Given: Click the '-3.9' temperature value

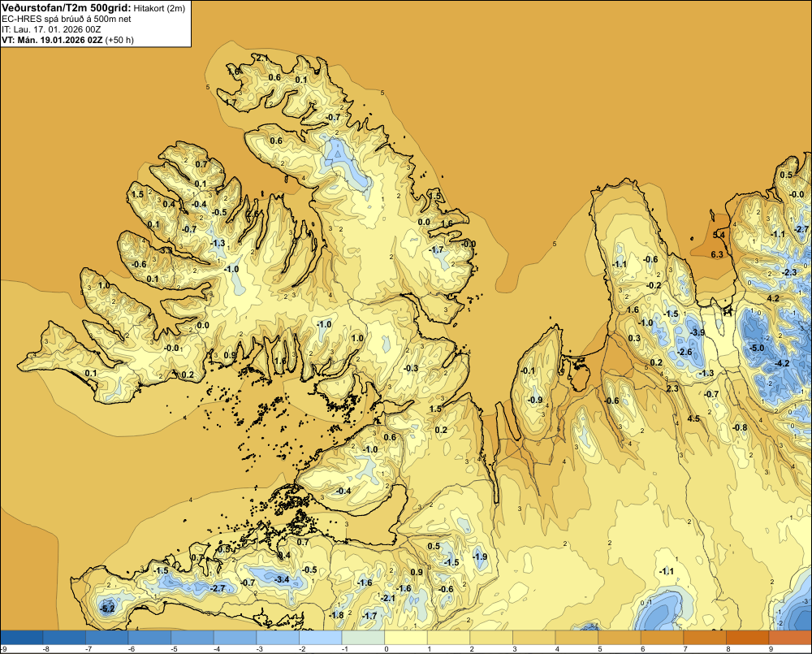Looking at the screenshot, I should (698, 333).
